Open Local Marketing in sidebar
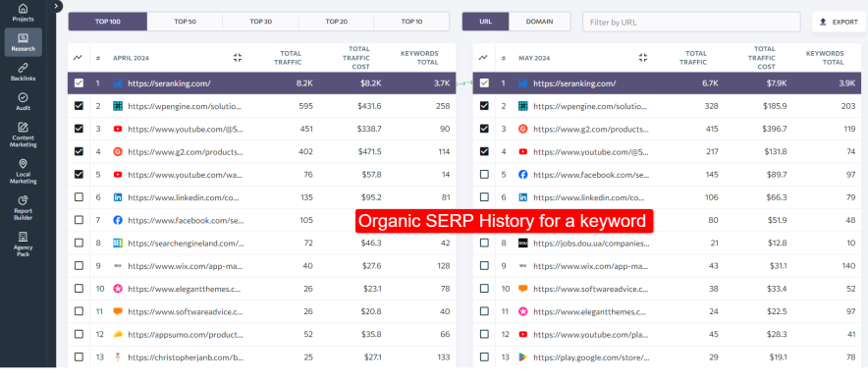Screen dimensions: 868x384 [x=24, y=171]
